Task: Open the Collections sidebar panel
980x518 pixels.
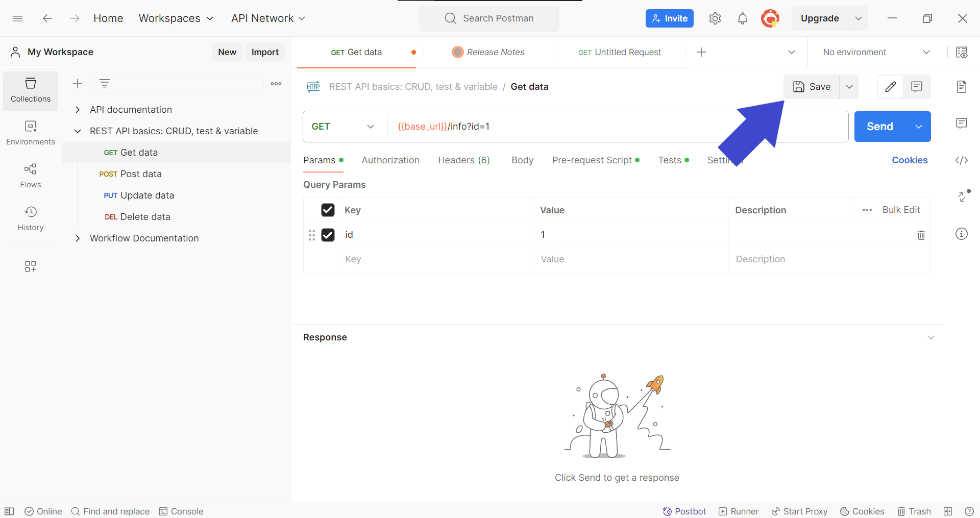Action: [31, 91]
